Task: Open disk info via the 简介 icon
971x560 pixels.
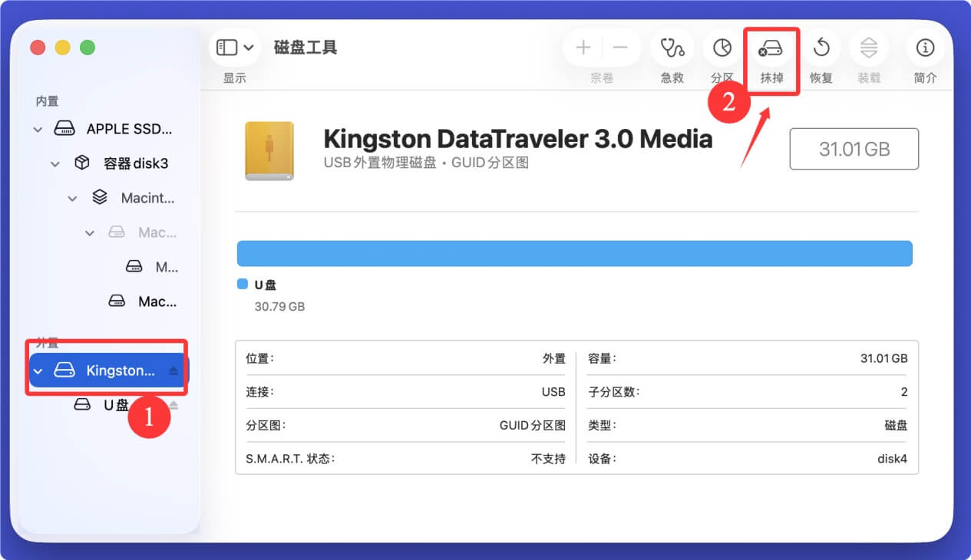Action: [924, 48]
